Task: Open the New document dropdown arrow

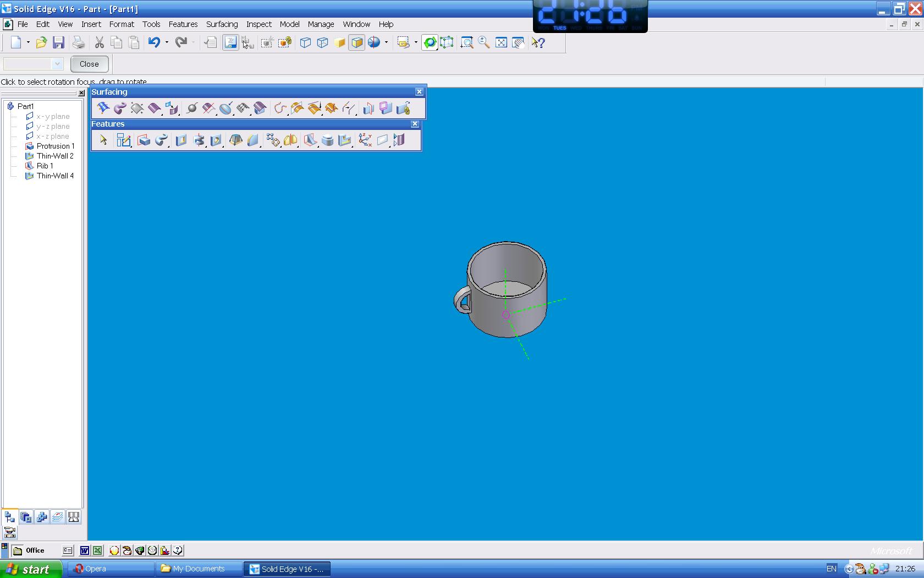Action: pyautogui.click(x=28, y=42)
